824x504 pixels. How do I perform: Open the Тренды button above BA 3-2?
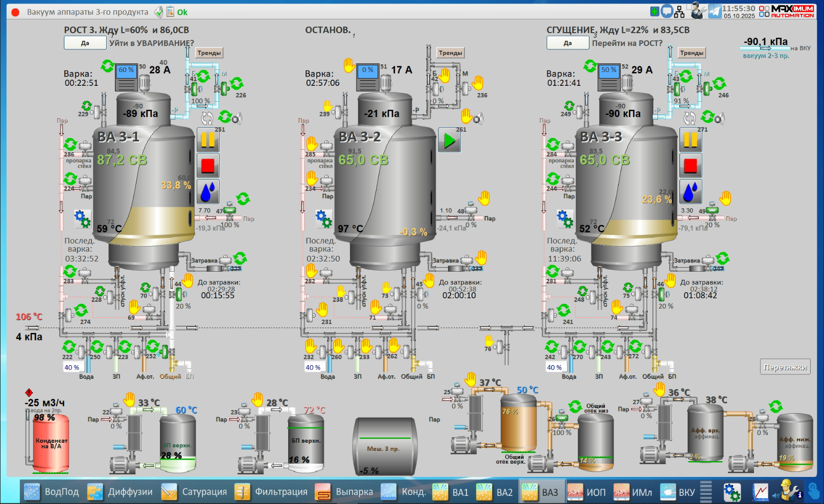pyautogui.click(x=450, y=53)
